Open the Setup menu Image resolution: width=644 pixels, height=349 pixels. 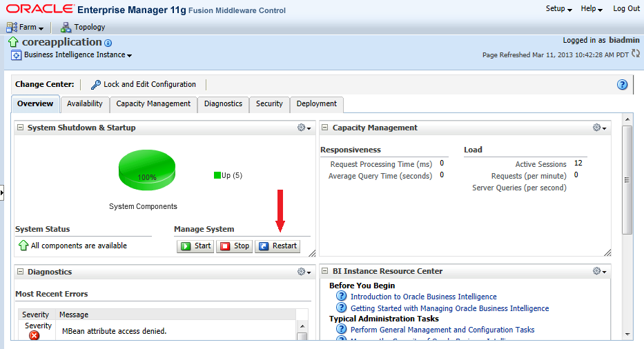(558, 9)
